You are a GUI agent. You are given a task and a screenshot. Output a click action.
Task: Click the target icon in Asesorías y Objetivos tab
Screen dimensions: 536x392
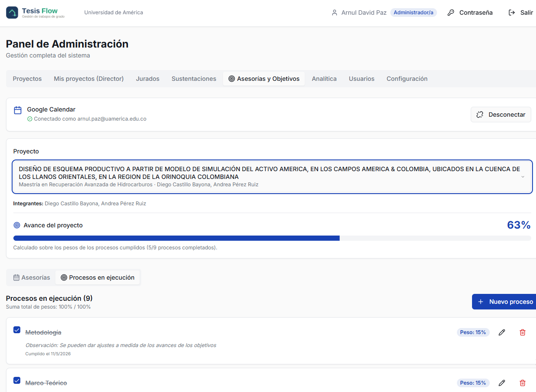click(x=232, y=79)
